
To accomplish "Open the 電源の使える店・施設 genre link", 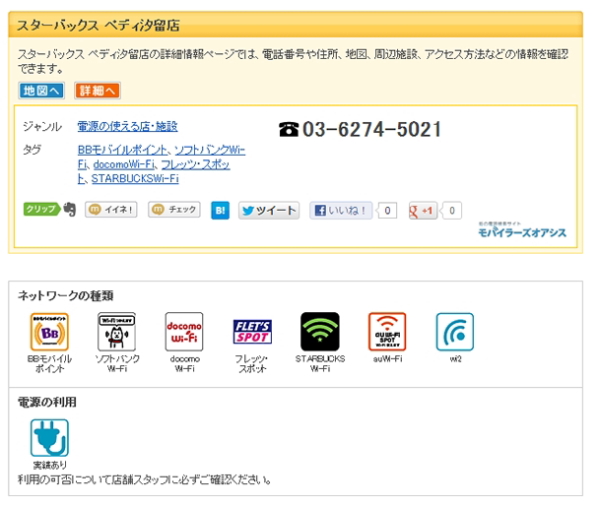I will 127,127.
